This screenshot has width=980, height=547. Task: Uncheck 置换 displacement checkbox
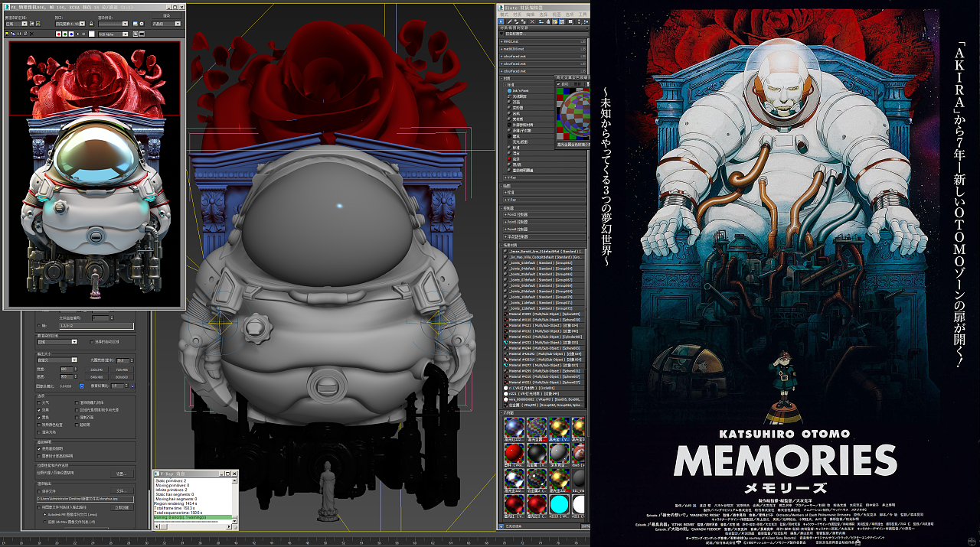[x=38, y=417]
